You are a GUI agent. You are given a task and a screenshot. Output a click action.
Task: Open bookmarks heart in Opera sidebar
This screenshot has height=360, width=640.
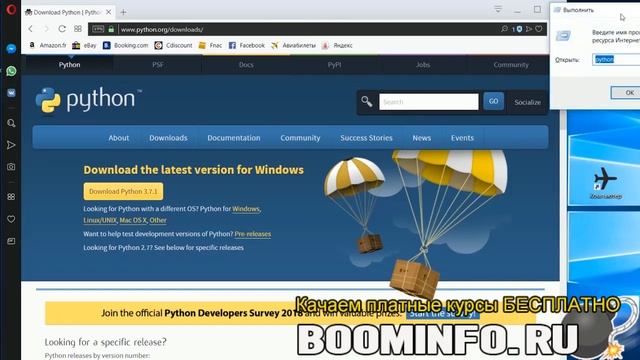coord(11,219)
